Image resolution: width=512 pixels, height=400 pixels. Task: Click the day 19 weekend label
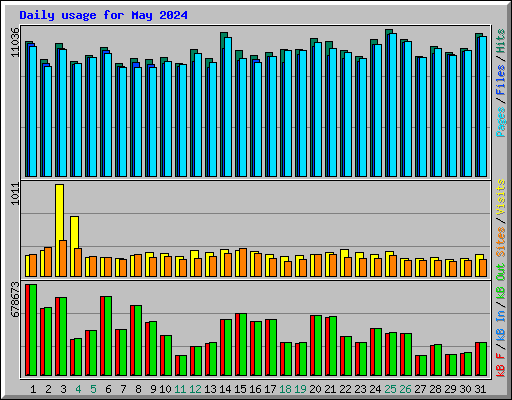[x=300, y=389]
